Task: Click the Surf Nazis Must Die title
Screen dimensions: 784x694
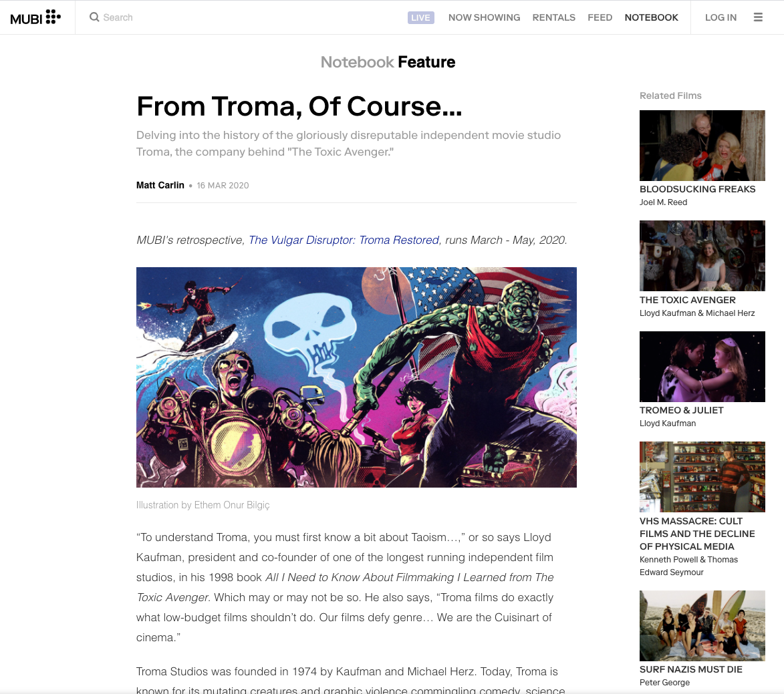Action: pyautogui.click(x=690, y=669)
